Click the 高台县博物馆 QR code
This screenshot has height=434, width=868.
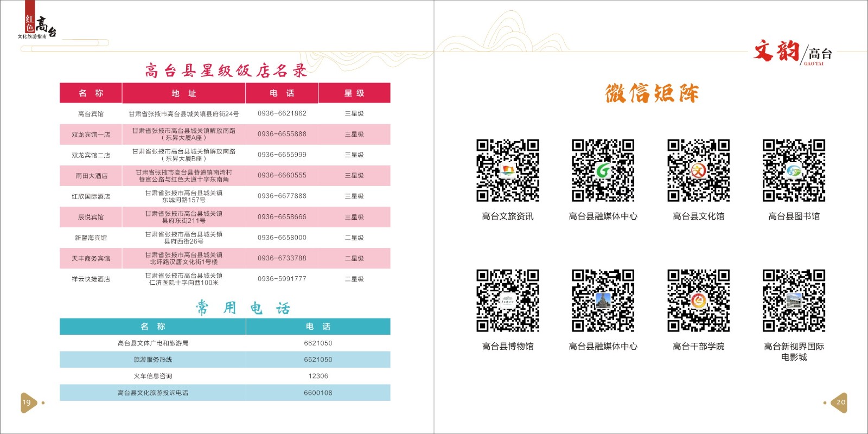click(x=508, y=301)
